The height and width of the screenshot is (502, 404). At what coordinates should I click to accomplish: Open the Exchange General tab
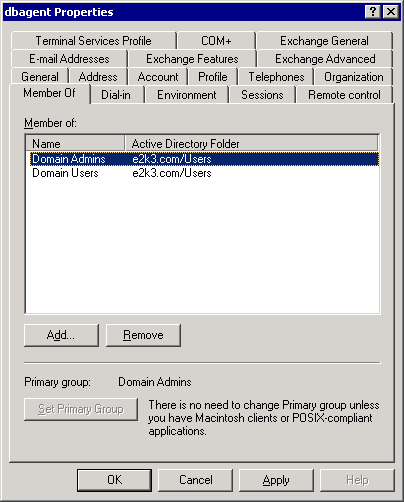pyautogui.click(x=324, y=41)
